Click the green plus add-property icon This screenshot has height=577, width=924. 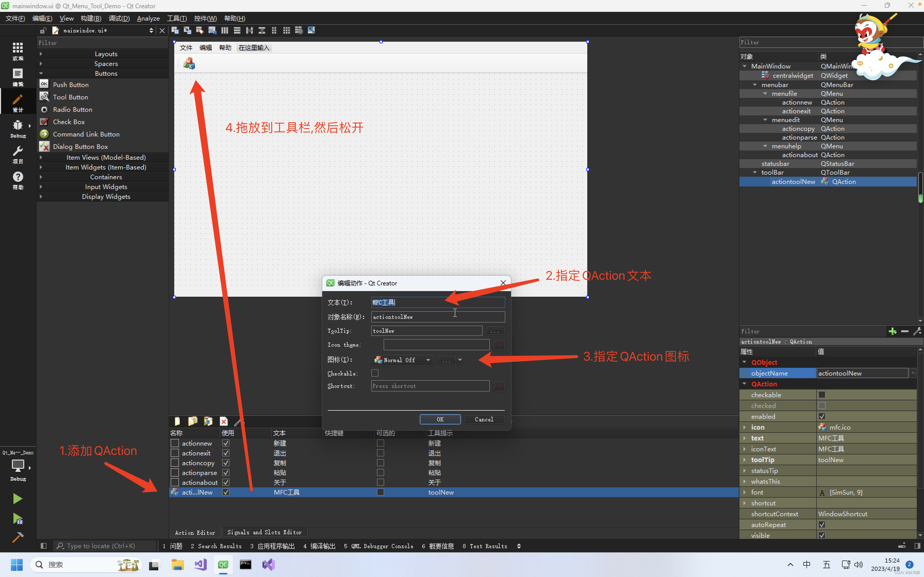(x=892, y=331)
